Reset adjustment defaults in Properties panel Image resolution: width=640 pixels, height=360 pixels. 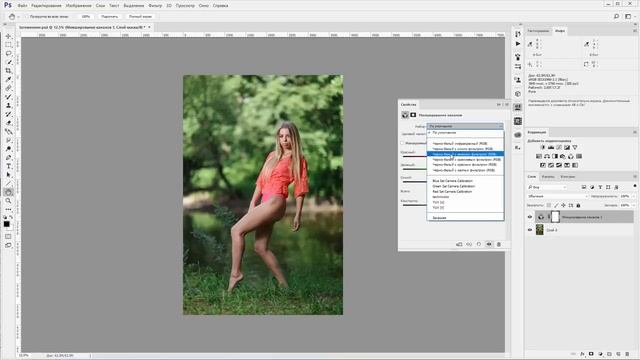click(x=479, y=244)
